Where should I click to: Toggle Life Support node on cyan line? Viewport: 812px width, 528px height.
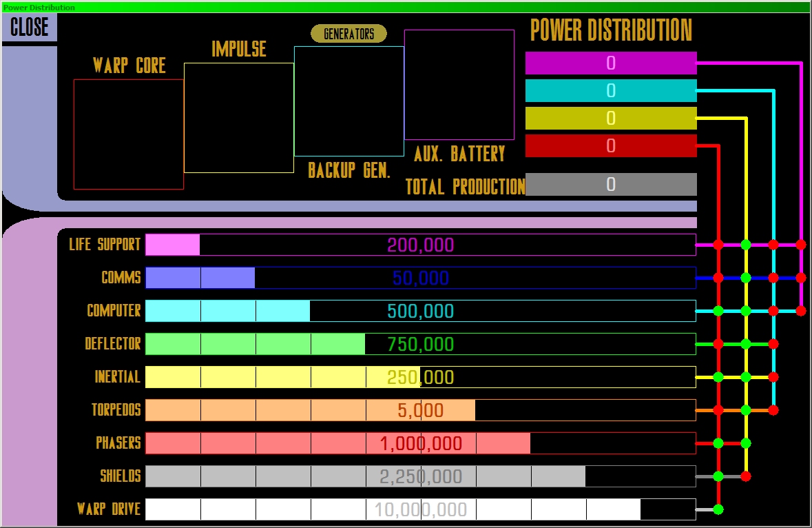(x=773, y=245)
